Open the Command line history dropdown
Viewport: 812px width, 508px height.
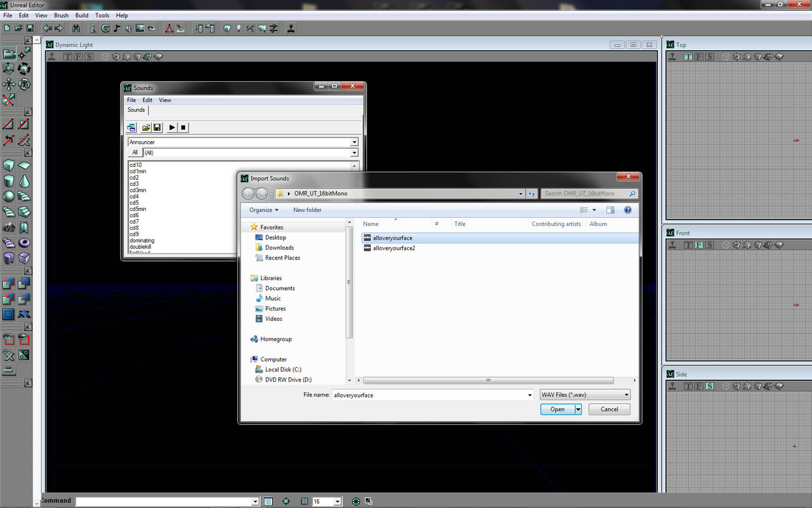255,502
